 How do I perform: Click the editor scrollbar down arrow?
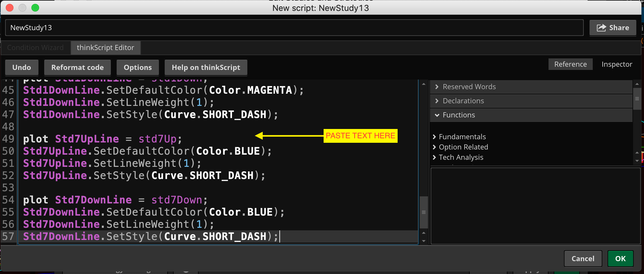[x=424, y=241]
